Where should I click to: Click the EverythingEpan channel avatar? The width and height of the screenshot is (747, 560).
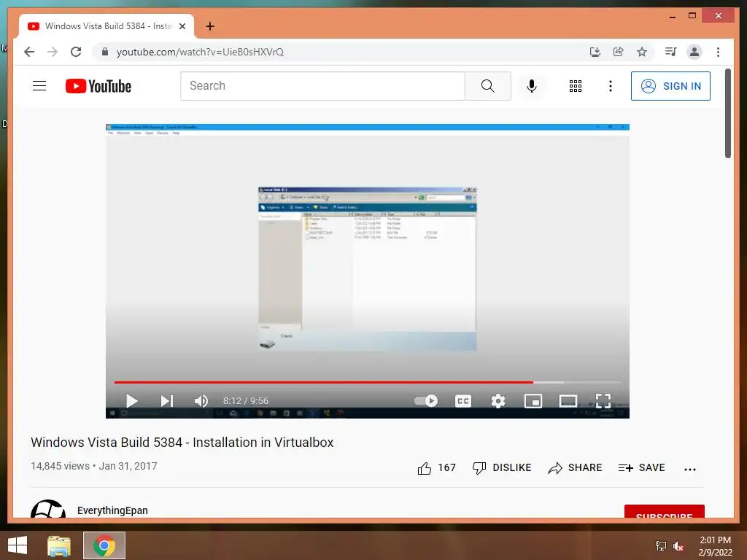coord(48,510)
